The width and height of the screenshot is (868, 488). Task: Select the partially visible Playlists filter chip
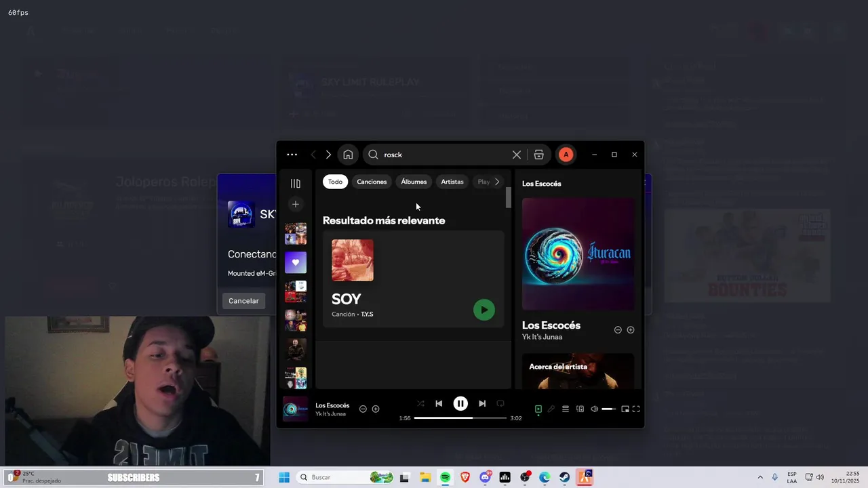[482, 182]
